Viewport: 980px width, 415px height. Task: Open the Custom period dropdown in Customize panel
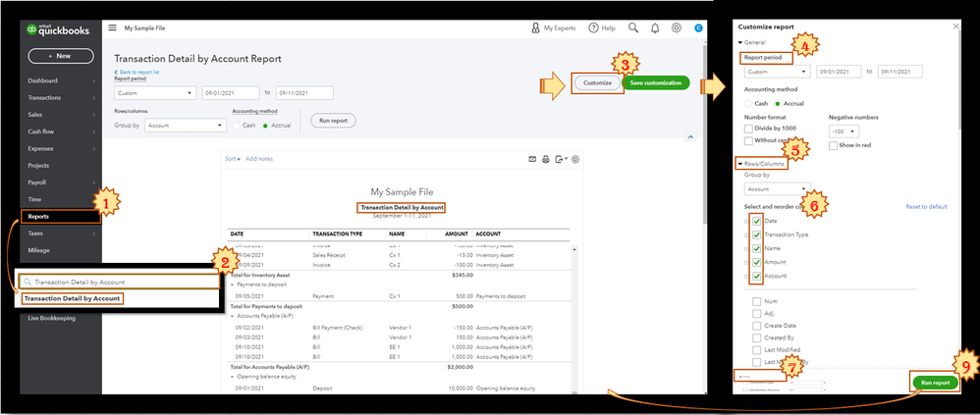(778, 72)
